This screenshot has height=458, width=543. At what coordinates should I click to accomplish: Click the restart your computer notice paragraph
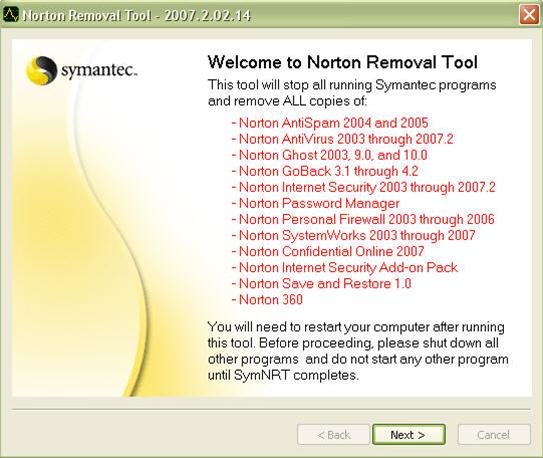(358, 351)
